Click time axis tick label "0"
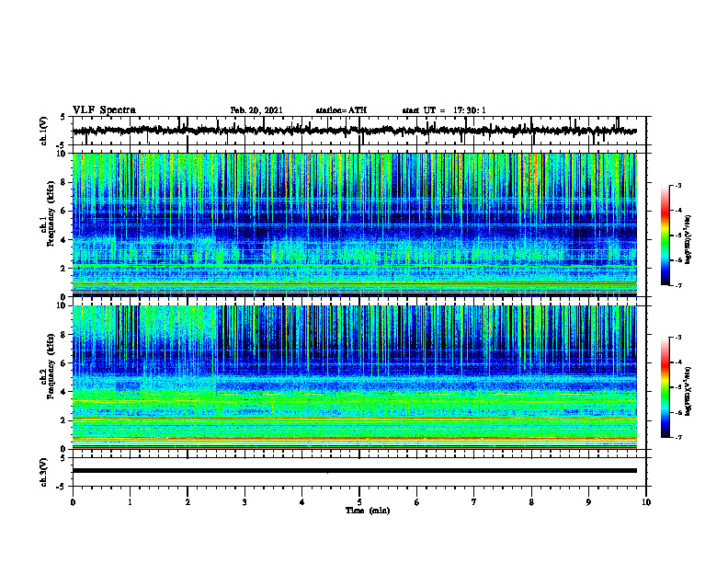 tap(73, 502)
